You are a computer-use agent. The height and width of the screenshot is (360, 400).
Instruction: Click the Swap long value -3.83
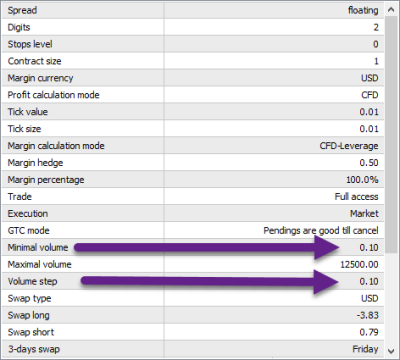[x=367, y=315]
